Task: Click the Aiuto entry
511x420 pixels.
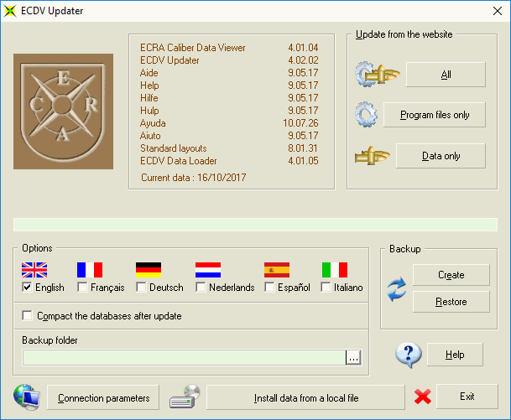Action: (150, 136)
